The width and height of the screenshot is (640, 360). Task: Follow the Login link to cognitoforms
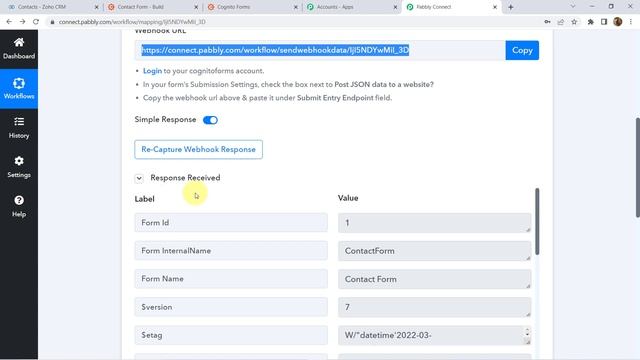[x=152, y=71]
